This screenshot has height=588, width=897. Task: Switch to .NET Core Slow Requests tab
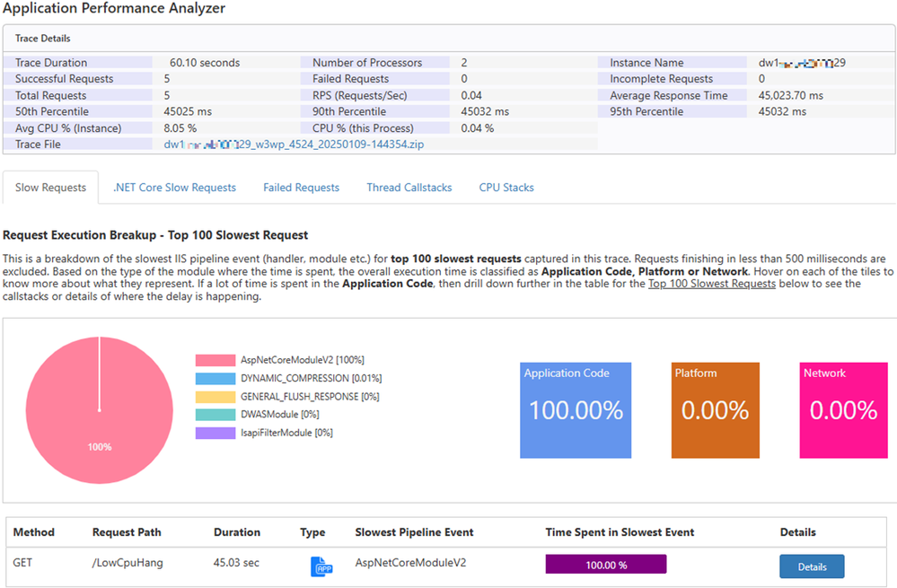pyautogui.click(x=174, y=188)
